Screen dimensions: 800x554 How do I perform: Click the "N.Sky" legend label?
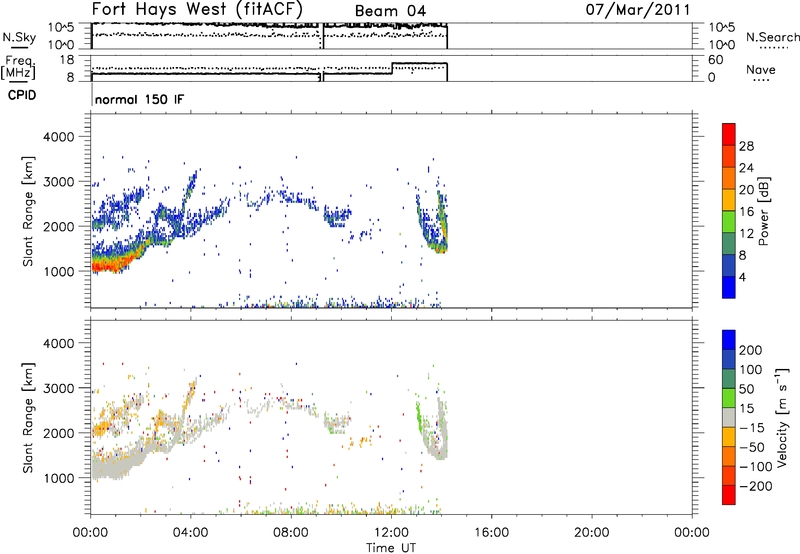pos(19,37)
